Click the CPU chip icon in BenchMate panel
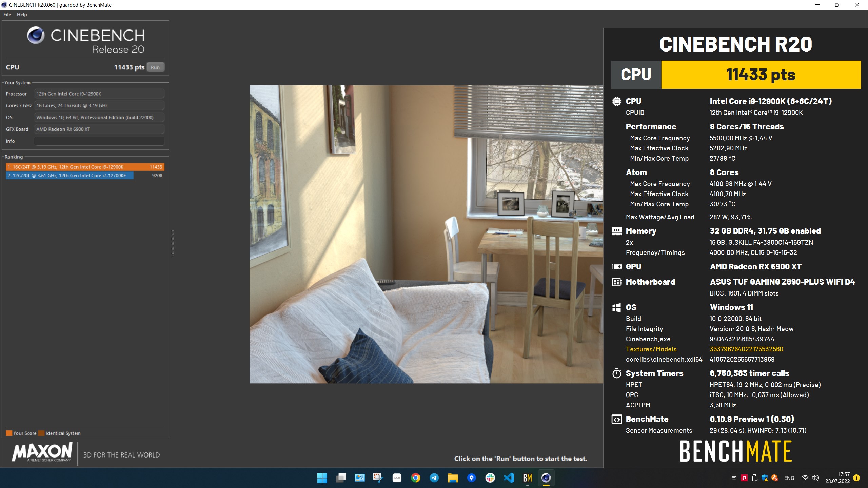Screen dimensions: 868x488 pos(616,101)
